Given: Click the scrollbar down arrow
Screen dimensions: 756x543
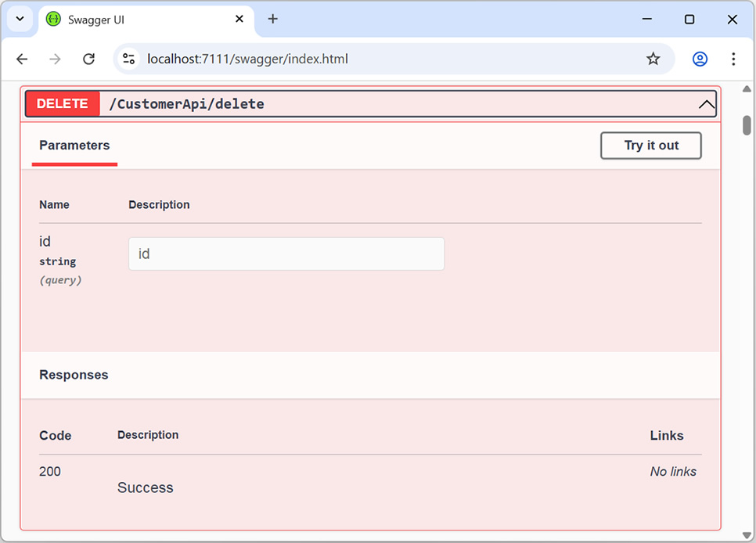Looking at the screenshot, I should pyautogui.click(x=747, y=535).
